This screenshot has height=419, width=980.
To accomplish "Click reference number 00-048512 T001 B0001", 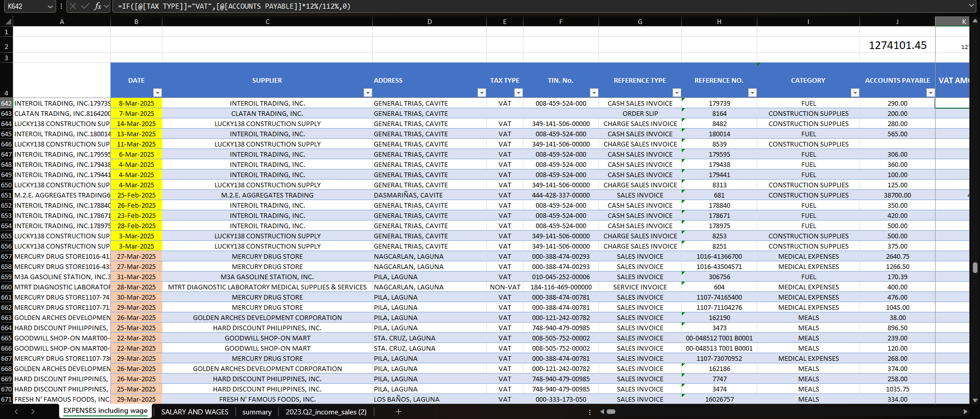I will click(719, 338).
